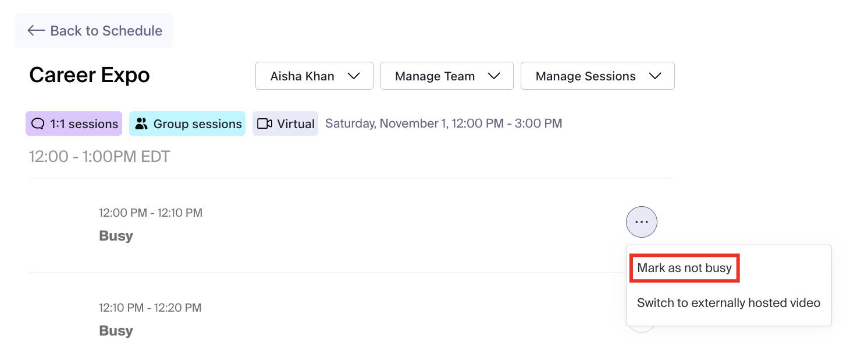Click the three-dot options button for 12:00 PM slot

(x=641, y=222)
